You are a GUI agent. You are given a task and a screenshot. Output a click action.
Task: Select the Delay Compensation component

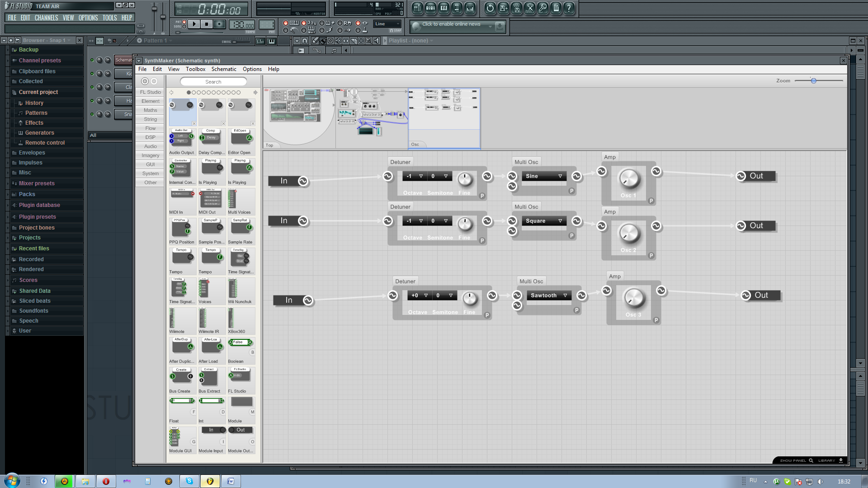[211, 142]
